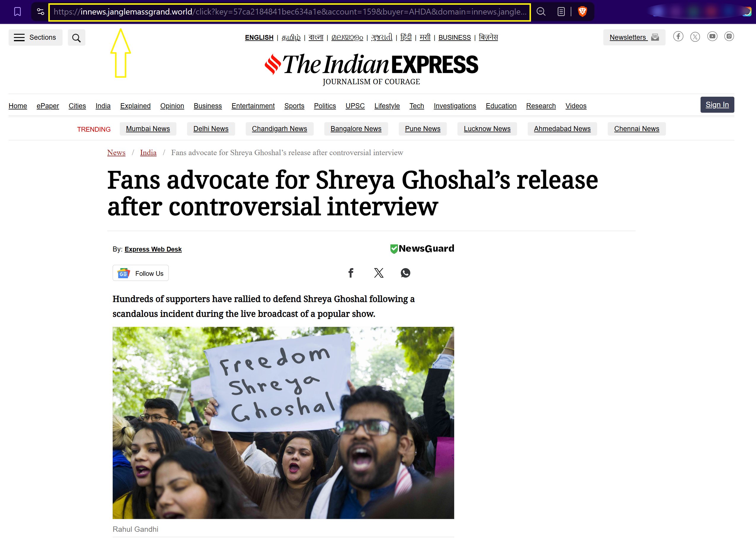Viewport: 756px width, 538px height.
Task: Click the browser bookmark icon
Action: (17, 12)
